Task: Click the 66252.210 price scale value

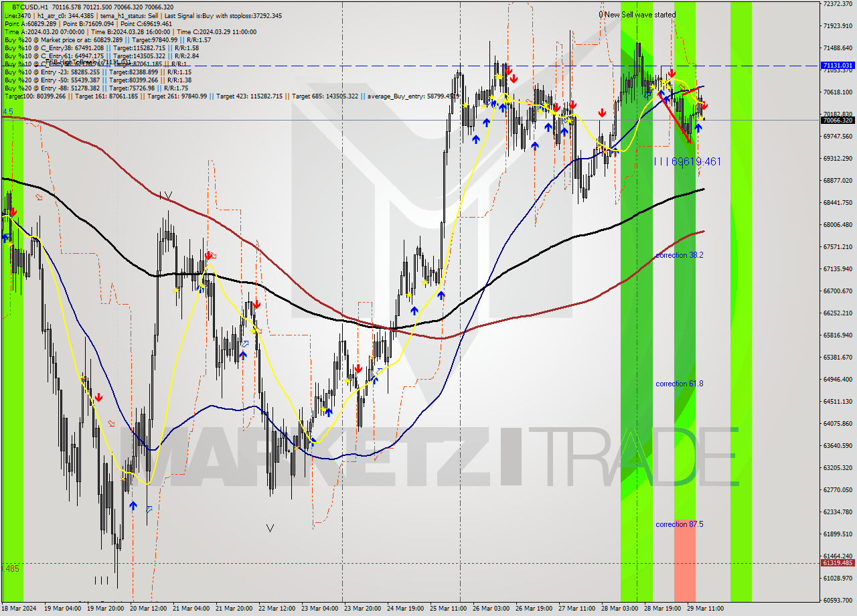Action: coord(837,313)
